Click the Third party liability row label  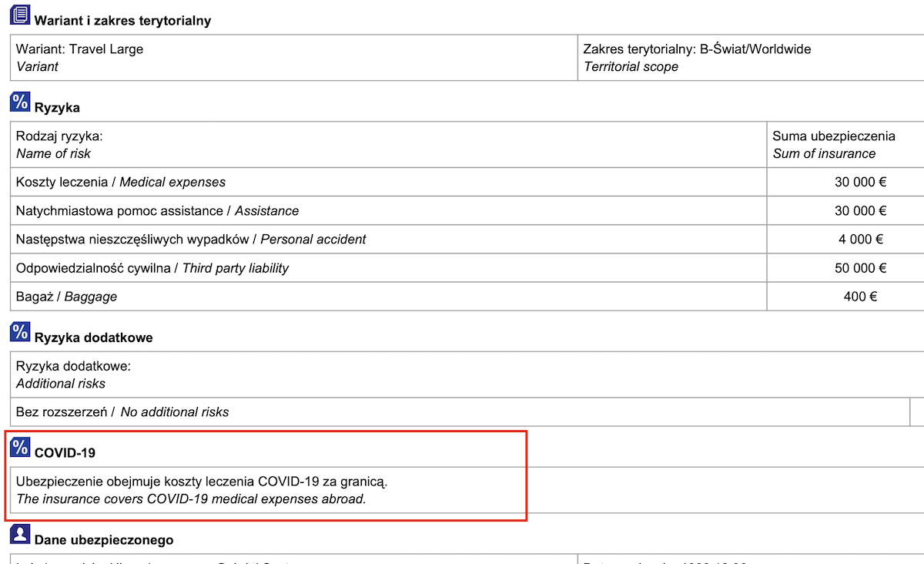(x=152, y=268)
